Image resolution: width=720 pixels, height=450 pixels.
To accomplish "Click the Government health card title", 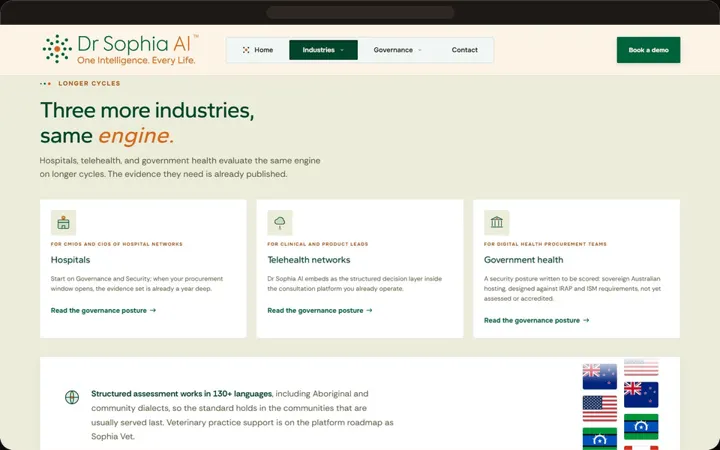I will (x=523, y=260).
